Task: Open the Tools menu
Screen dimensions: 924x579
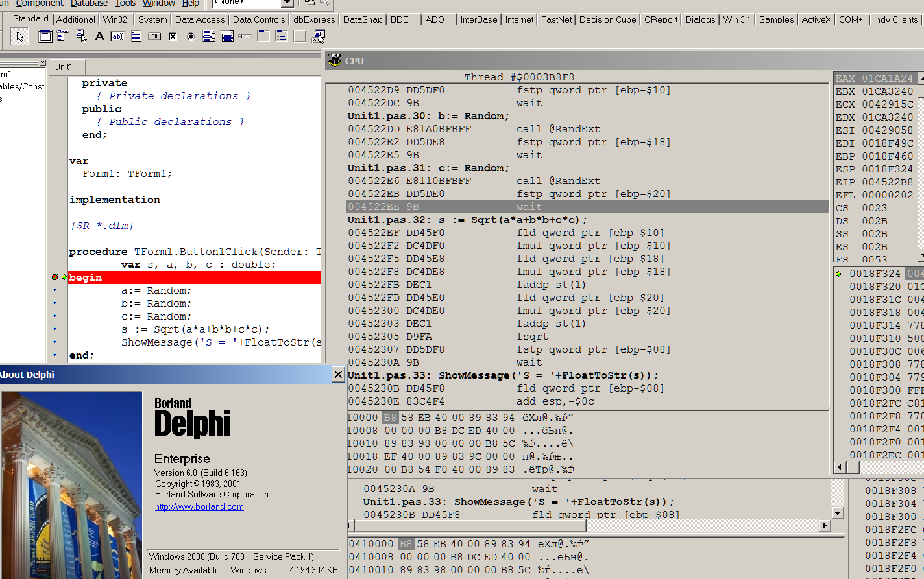Action: click(125, 3)
